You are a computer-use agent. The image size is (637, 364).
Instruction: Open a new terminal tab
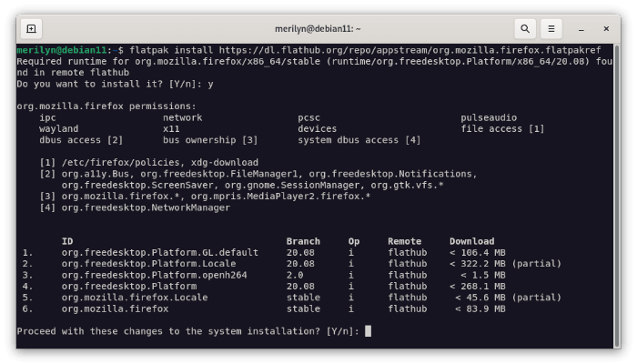(31, 29)
